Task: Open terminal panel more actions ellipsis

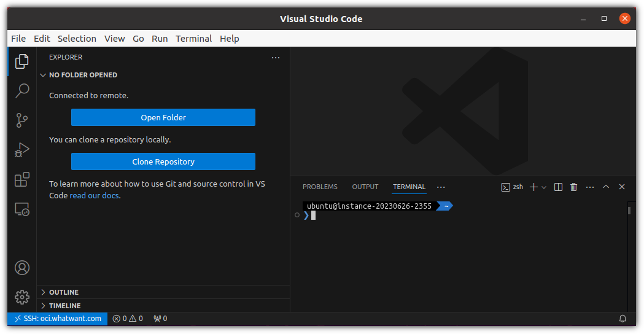Action: point(590,187)
